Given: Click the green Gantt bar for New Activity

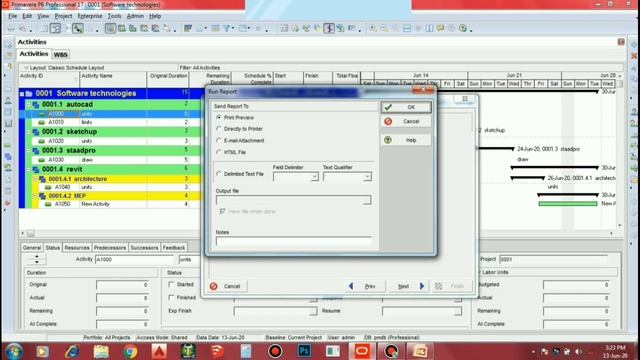Looking at the screenshot, I should point(568,204).
